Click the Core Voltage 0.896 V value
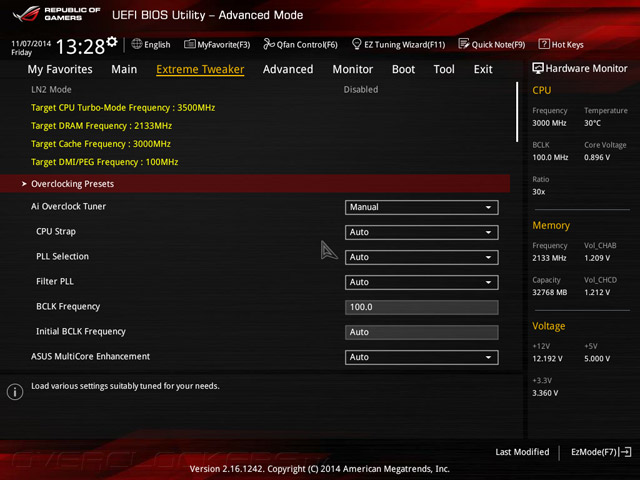The height and width of the screenshot is (480, 640). pyautogui.click(x=597, y=157)
